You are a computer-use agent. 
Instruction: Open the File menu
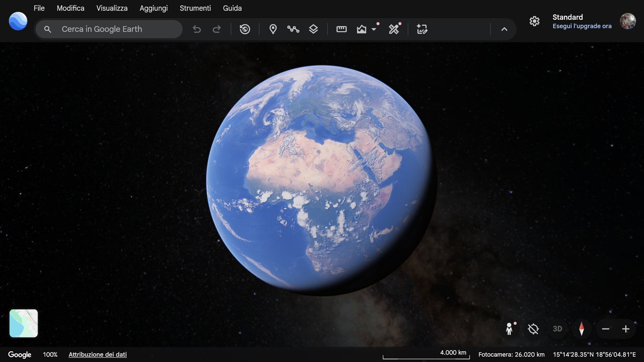point(39,8)
